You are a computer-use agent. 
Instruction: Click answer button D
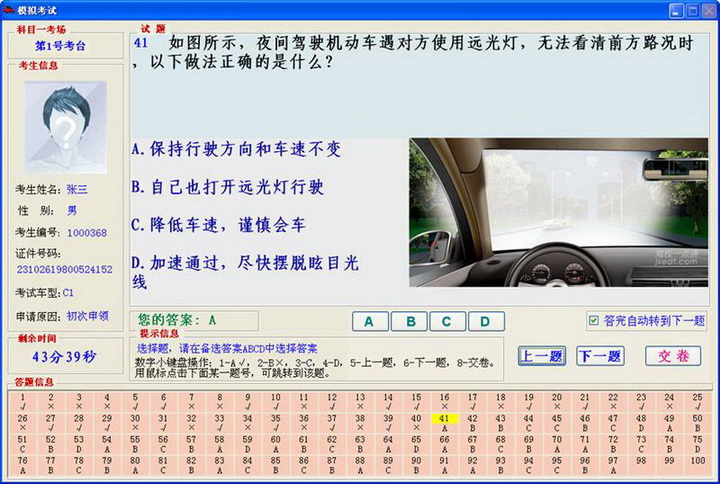(486, 321)
